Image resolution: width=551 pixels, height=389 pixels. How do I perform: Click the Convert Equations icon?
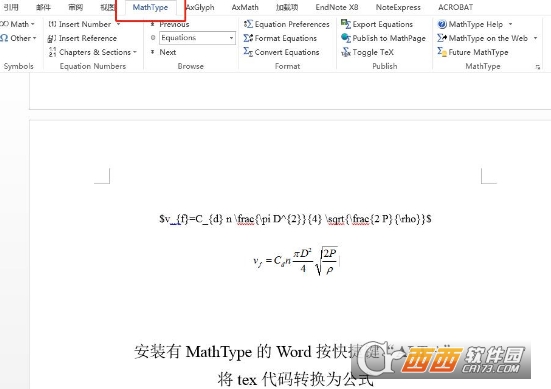pos(248,52)
